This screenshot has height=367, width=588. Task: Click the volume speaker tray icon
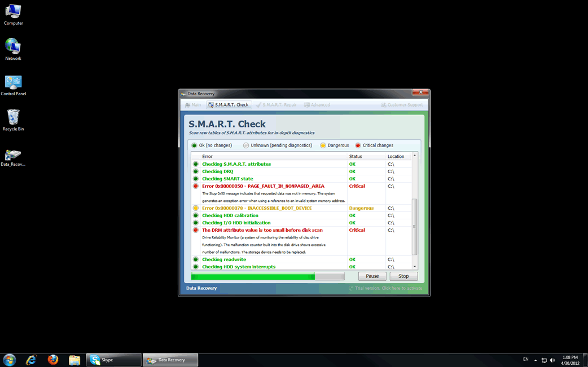(x=552, y=360)
